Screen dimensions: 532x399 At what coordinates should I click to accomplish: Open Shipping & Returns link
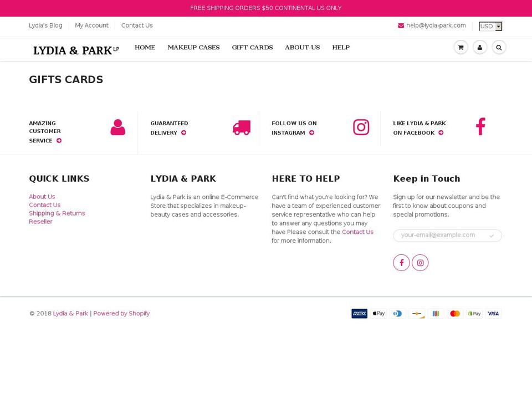click(x=57, y=213)
